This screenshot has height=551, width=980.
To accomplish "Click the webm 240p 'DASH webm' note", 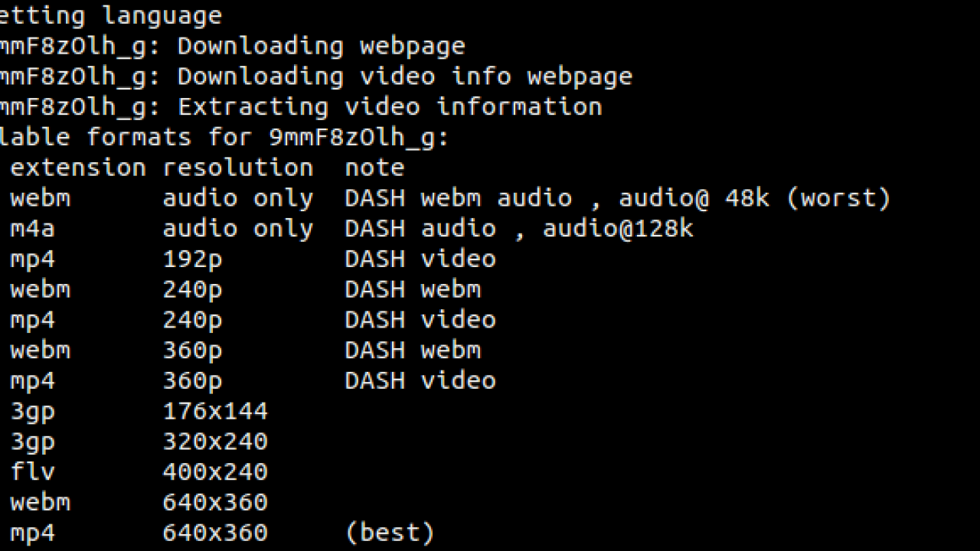I will [413, 289].
